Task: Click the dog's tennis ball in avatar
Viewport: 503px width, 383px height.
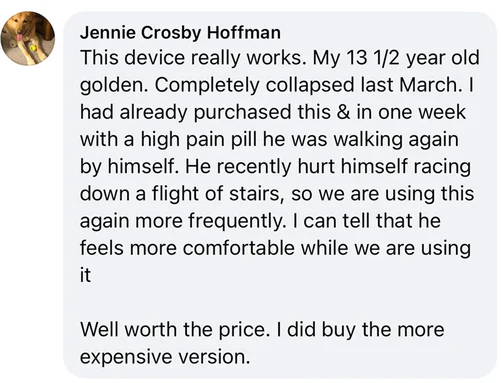Action: pyautogui.click(x=33, y=48)
